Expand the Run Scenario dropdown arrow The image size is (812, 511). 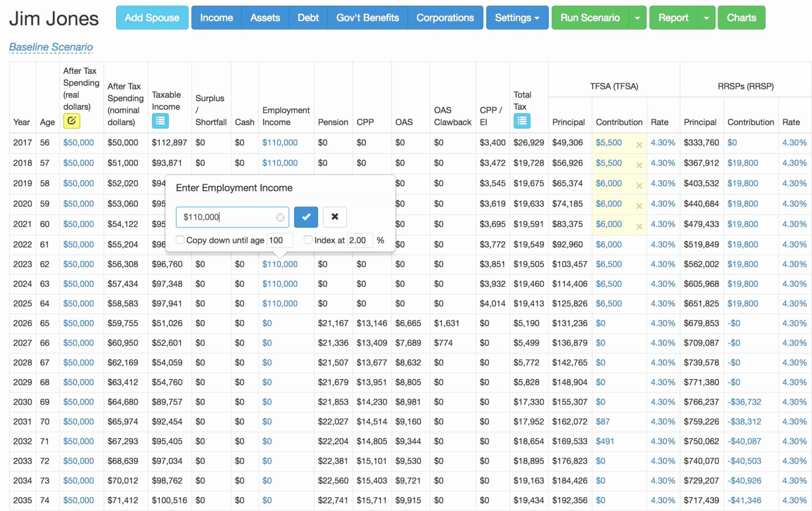coord(637,18)
